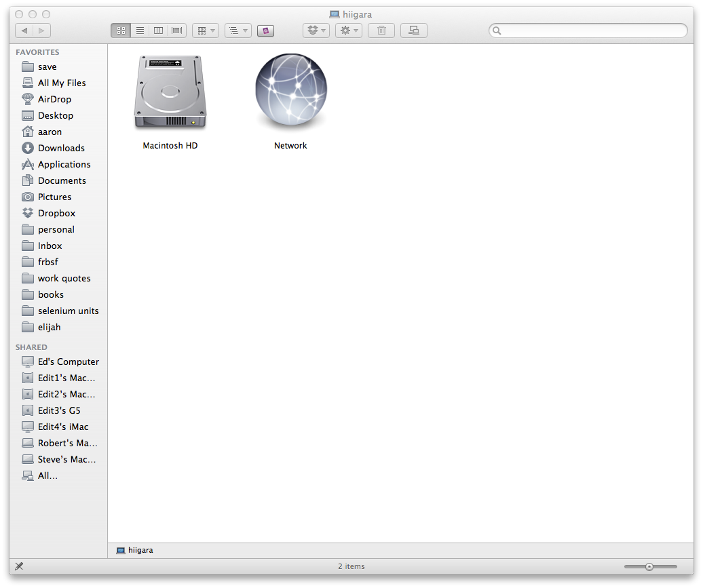Viewport: 703px width, 588px height.
Task: Open the Dropbox toolbar dropdown
Action: coord(316,31)
